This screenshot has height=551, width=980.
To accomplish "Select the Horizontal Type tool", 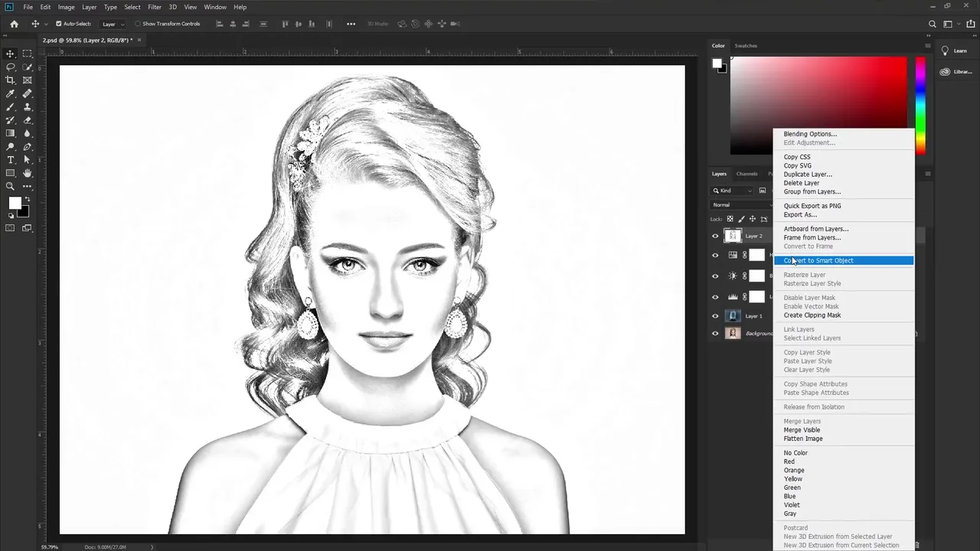I will [x=11, y=160].
